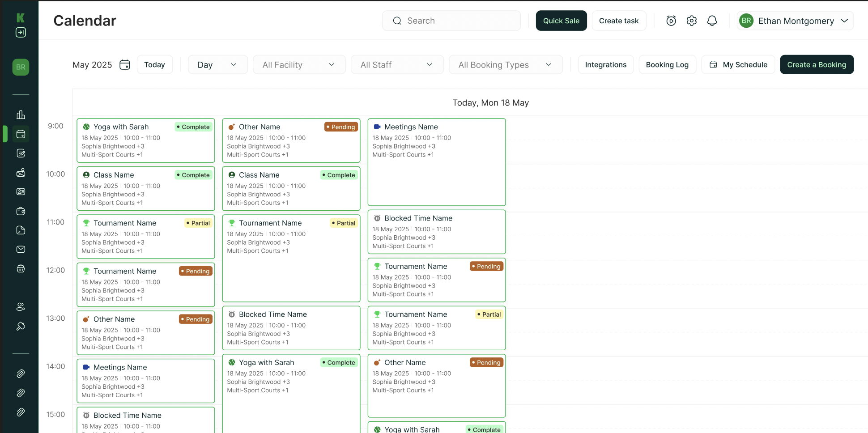Open the wallet payments icon in sidebar
This screenshot has width=868, height=433.
coord(21,211)
